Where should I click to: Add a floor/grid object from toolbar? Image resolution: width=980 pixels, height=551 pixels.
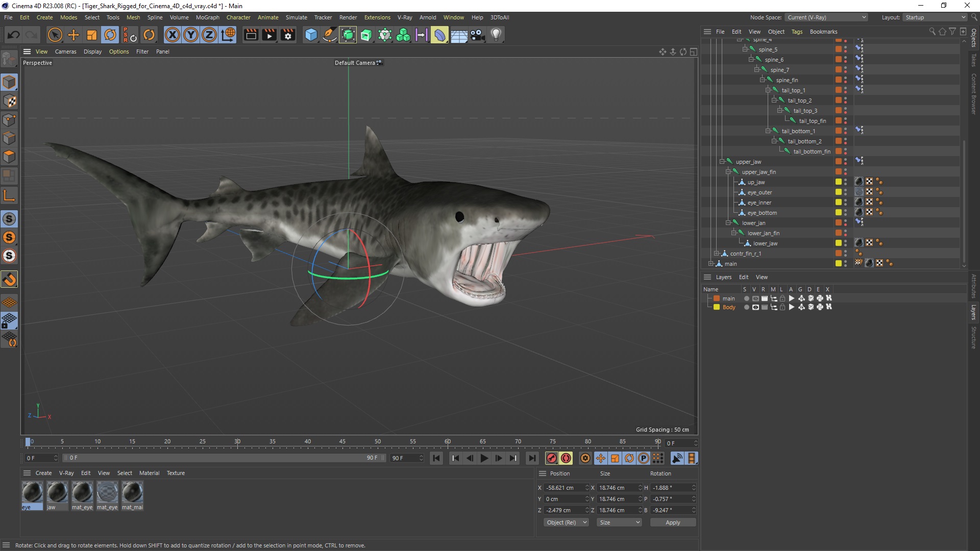point(459,35)
